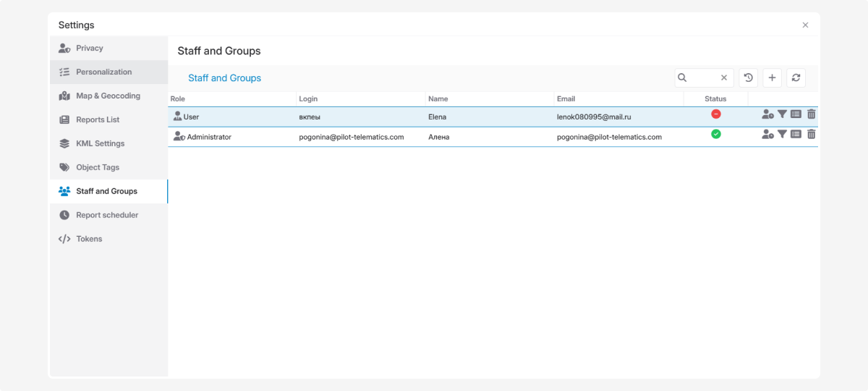Go to Report scheduler section
The height and width of the screenshot is (391, 868).
click(107, 215)
